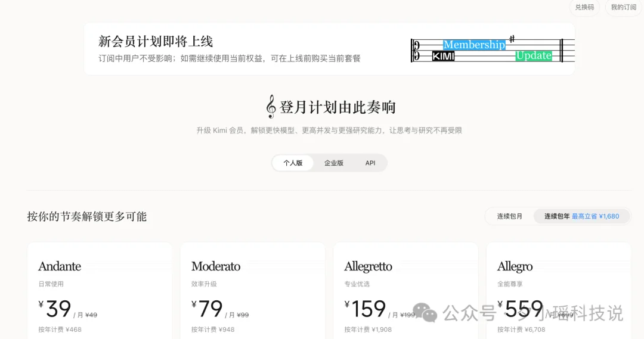Select the 个人版 tab
This screenshot has width=644, height=339.
[x=293, y=163]
